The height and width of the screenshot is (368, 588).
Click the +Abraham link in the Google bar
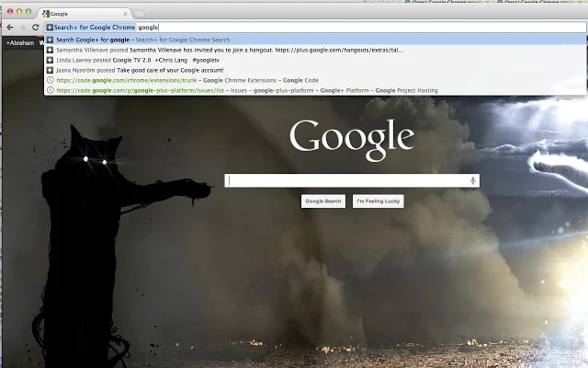[x=20, y=43]
